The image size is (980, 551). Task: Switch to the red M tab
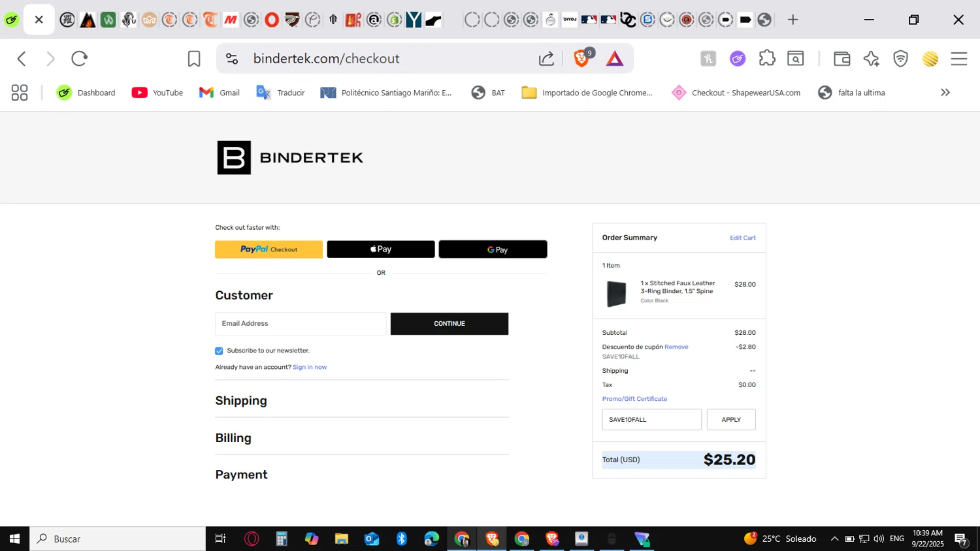(231, 20)
